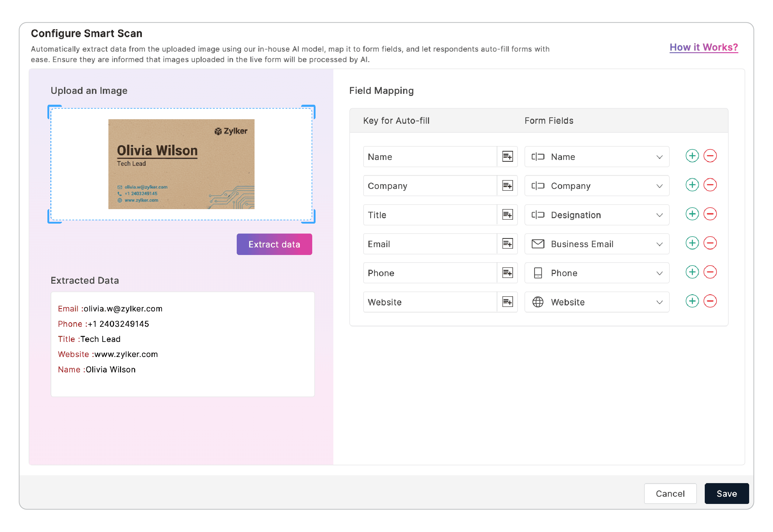Image resolution: width=773 pixels, height=532 pixels.
Task: Expand the Designation form field dropdown
Action: [596, 215]
